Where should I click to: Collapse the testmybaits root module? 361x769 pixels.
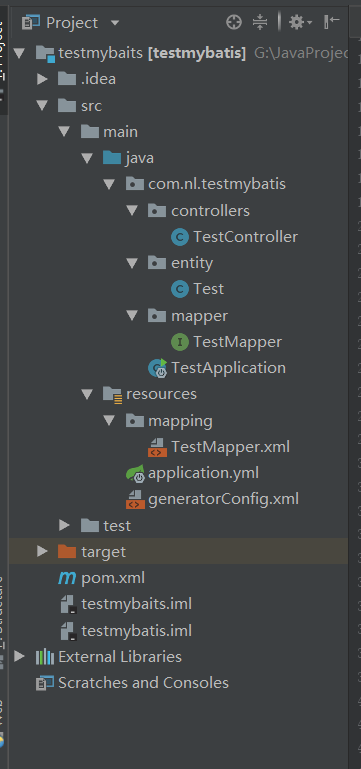(19, 53)
